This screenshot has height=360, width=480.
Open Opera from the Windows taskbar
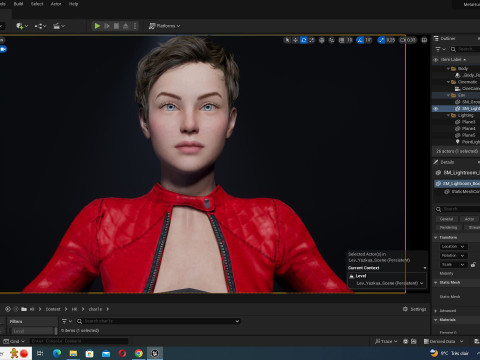(122, 353)
